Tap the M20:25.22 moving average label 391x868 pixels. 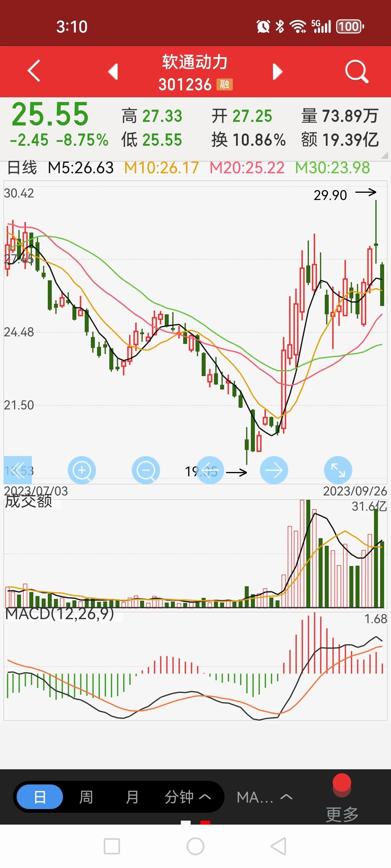247,168
